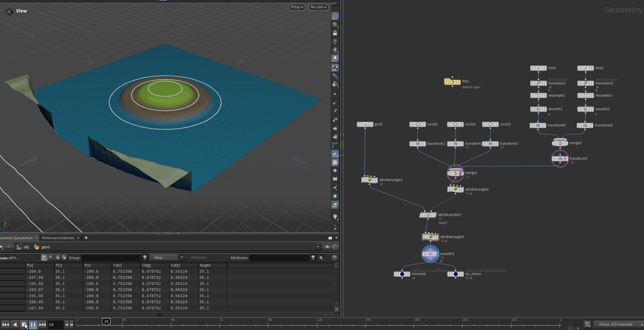This screenshot has width=644, height=330.
Task: Toggle the reference plane display icon
Action: click(335, 17)
